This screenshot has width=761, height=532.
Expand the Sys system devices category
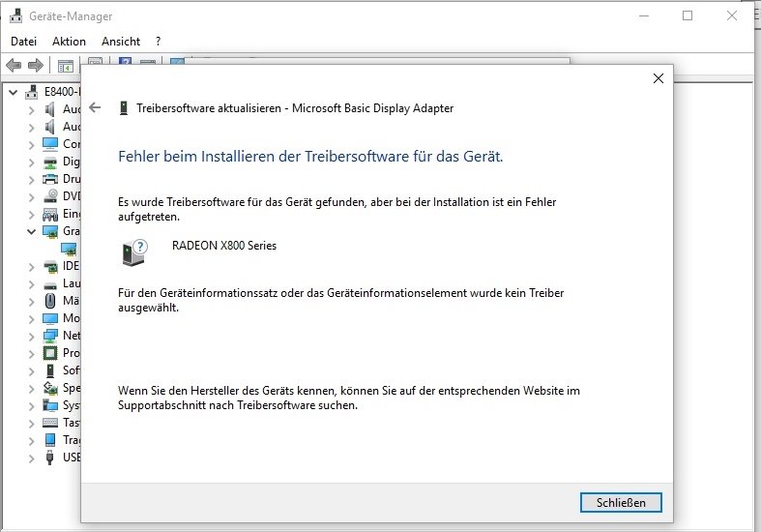click(32, 407)
